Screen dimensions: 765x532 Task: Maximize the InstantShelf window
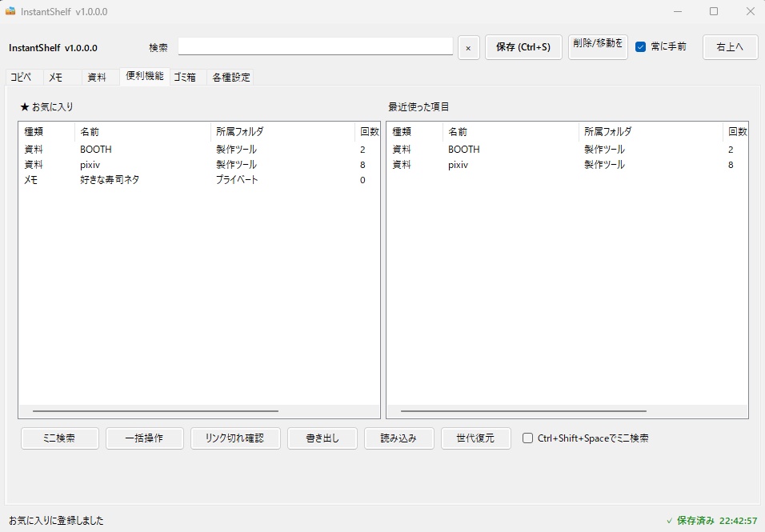point(713,11)
